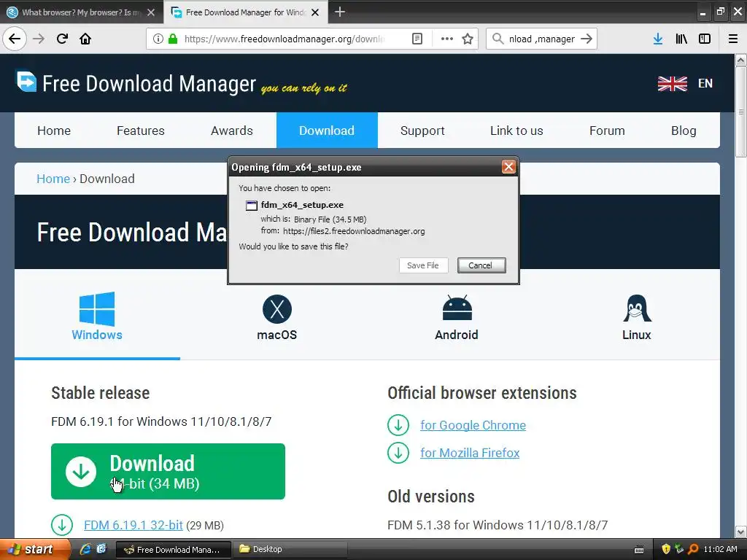Cancel the fdm_x64_setup.exe download dialog
Viewport: 747px width, 560px height.
click(x=481, y=265)
